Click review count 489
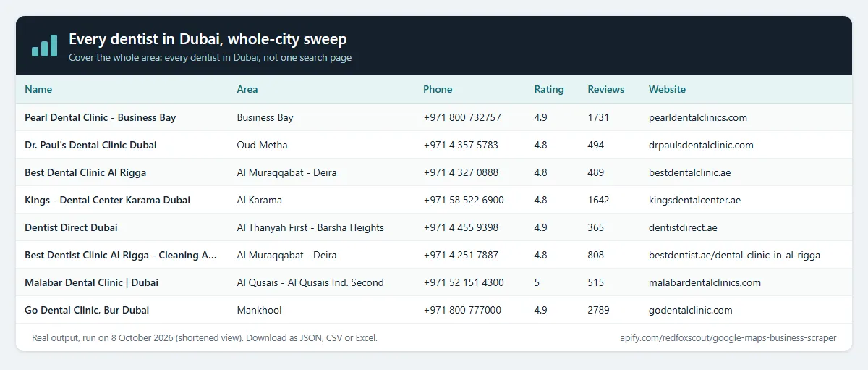This screenshot has width=868, height=370. (x=596, y=172)
